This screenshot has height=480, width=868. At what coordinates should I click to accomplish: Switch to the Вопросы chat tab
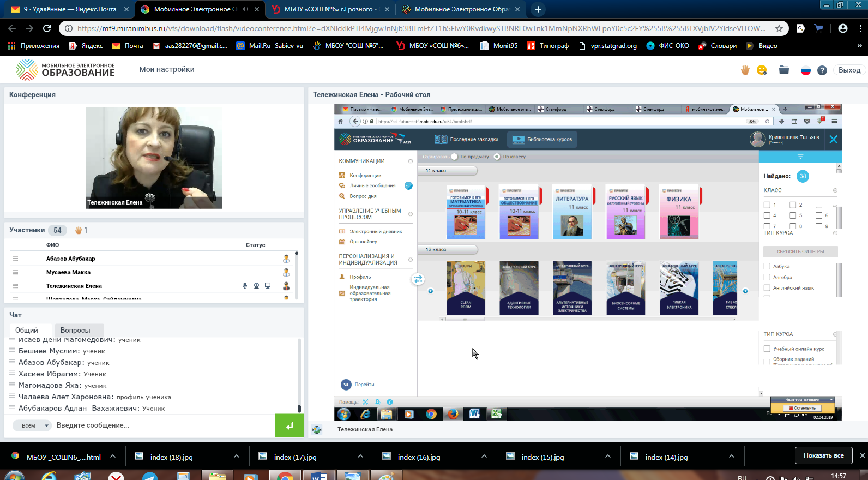(x=75, y=330)
